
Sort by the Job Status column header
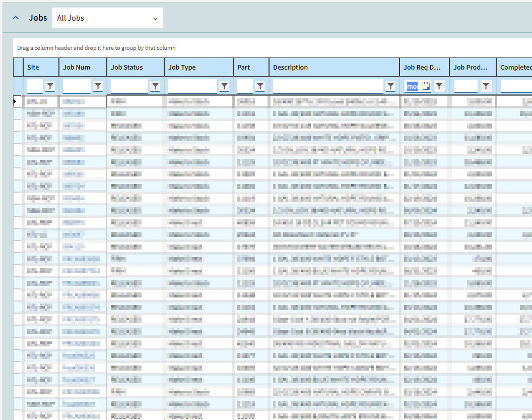pos(136,67)
